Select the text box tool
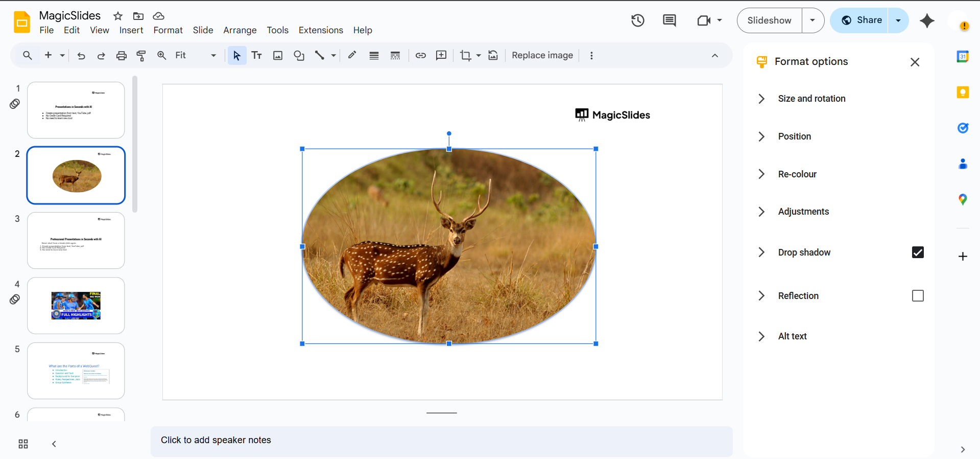Image resolution: width=980 pixels, height=459 pixels. pos(257,56)
